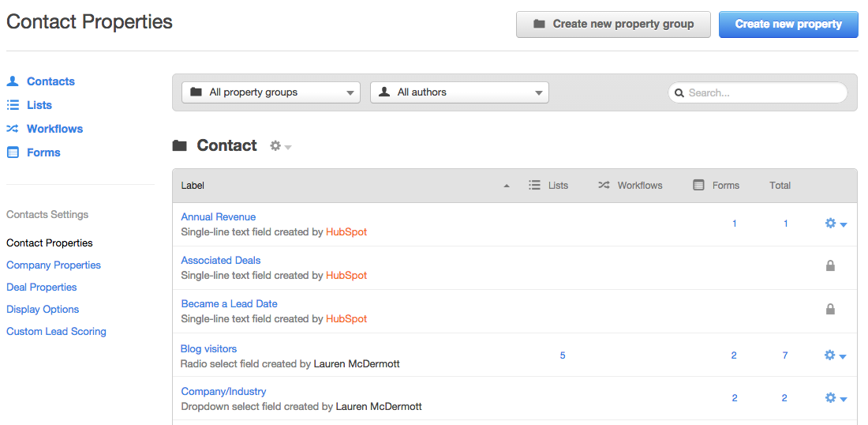Screen dimensions: 868x425
Task: Open gear dropdown for Company/Industry row
Action: click(836, 398)
